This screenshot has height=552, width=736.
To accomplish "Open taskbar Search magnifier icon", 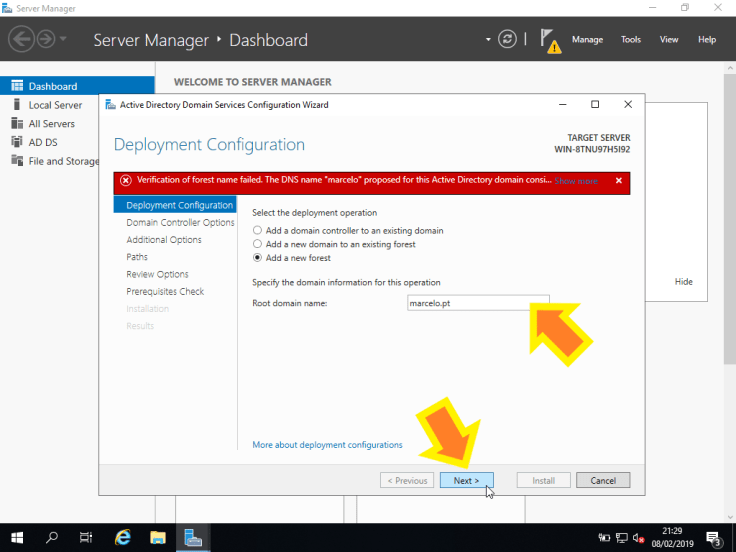I will click(52, 537).
